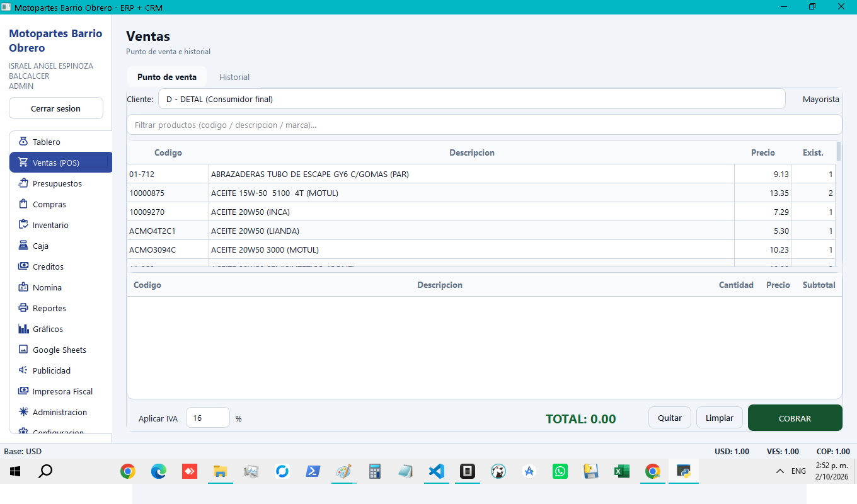The image size is (857, 504).
Task: Launch Visual Studio Code from the taskbar
Action: pyautogui.click(x=436, y=471)
